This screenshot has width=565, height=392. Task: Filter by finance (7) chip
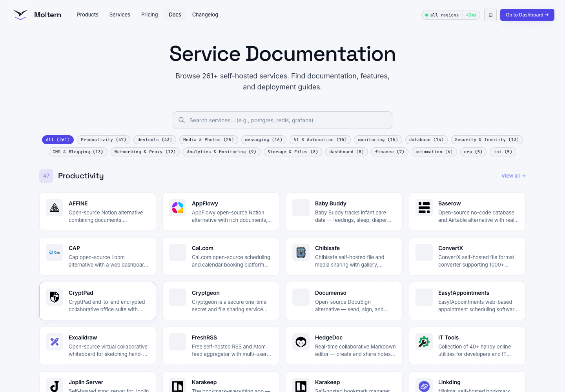[390, 152]
